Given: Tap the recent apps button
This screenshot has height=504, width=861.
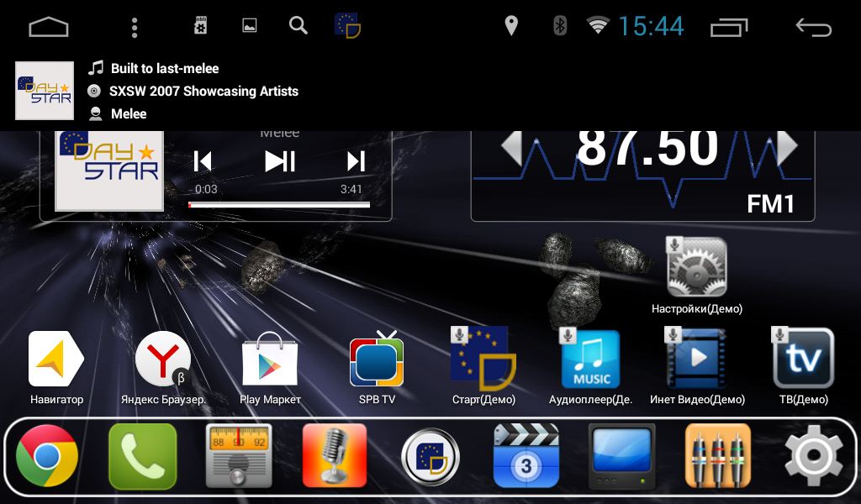Looking at the screenshot, I should [x=729, y=28].
